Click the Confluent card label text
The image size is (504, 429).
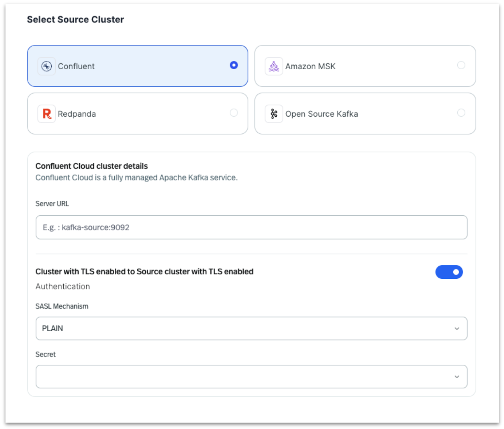tap(76, 67)
